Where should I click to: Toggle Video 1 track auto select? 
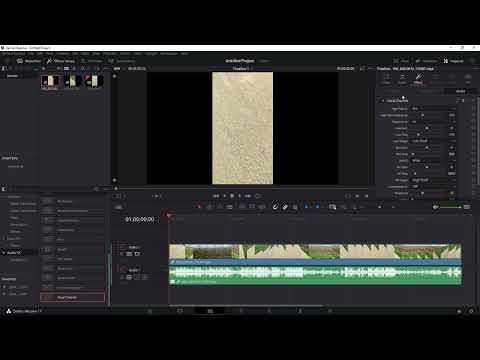point(129,254)
